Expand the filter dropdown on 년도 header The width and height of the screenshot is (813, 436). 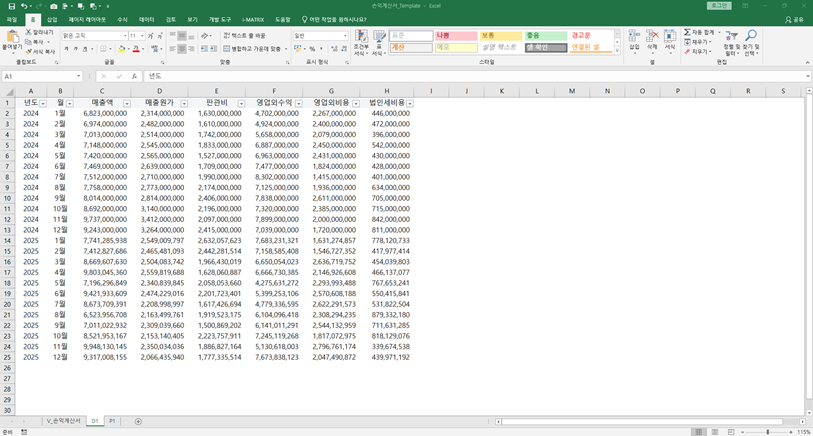41,103
